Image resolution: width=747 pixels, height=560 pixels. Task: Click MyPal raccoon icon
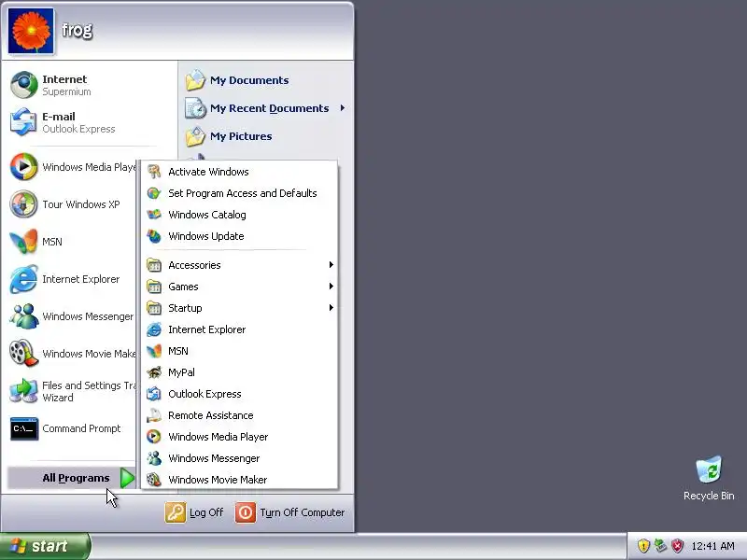pos(154,371)
